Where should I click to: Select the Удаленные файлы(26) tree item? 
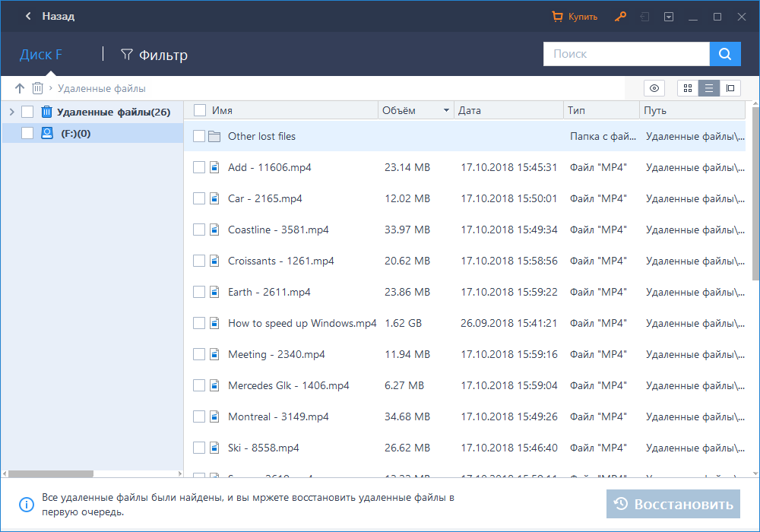(113, 112)
